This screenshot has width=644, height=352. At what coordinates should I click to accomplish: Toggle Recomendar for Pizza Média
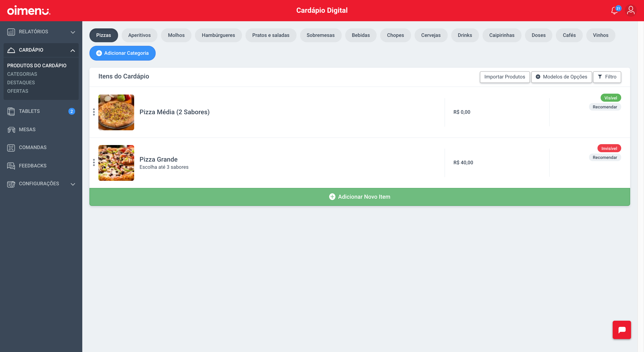click(605, 107)
